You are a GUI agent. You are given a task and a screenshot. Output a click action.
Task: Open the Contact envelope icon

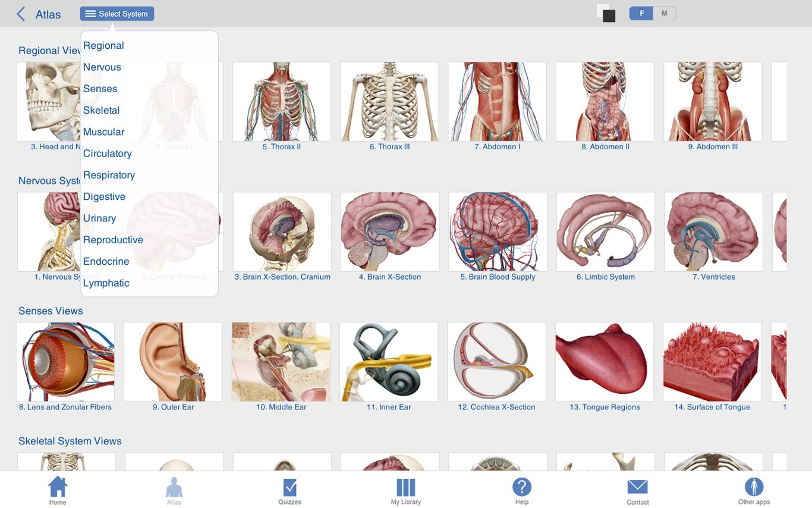click(x=638, y=487)
